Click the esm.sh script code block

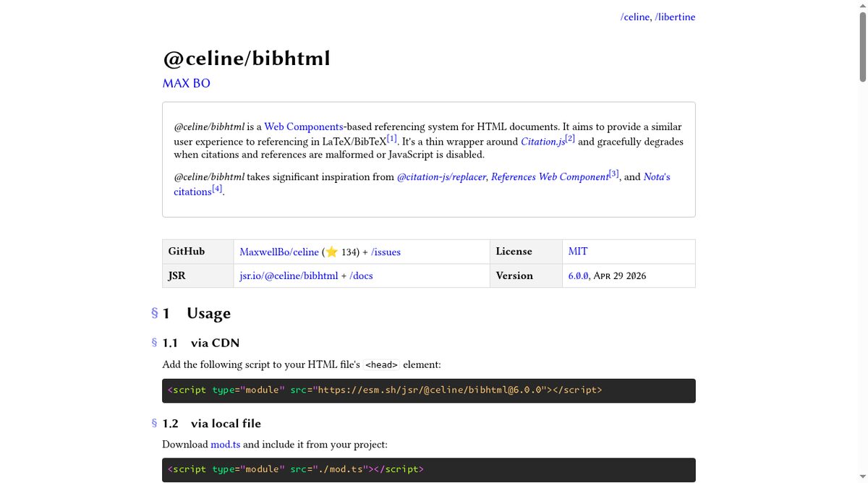(429, 390)
